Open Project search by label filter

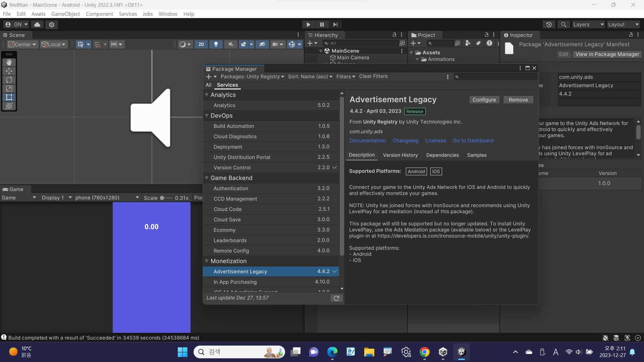478,43
